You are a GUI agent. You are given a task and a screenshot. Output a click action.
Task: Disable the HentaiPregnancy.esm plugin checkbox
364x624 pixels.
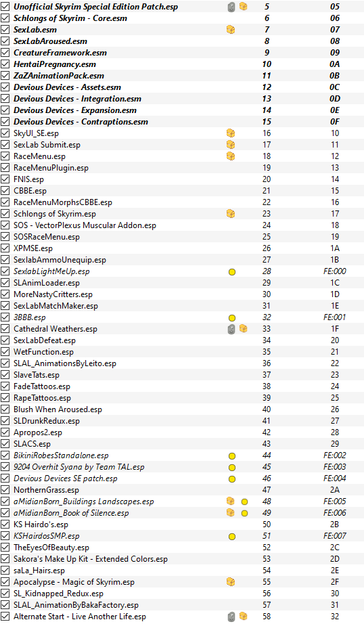5,64
